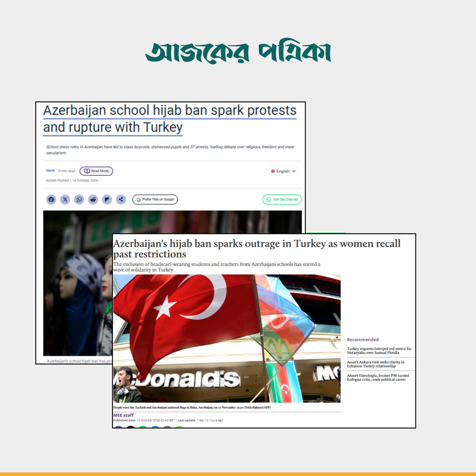The height and width of the screenshot is (476, 476).
Task: Click the flags photo caption mentioning Baku
Action: (192, 407)
